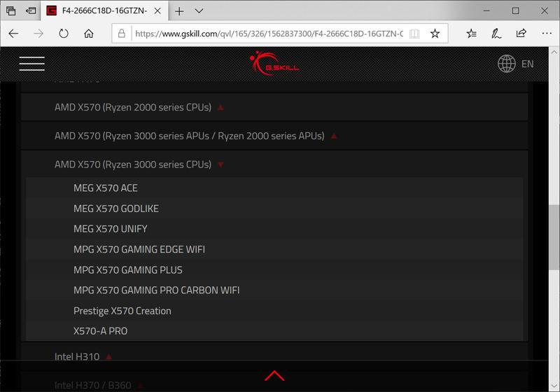Select MEG X570 GODLIKE motherboard
The image size is (560, 392).
point(274,209)
